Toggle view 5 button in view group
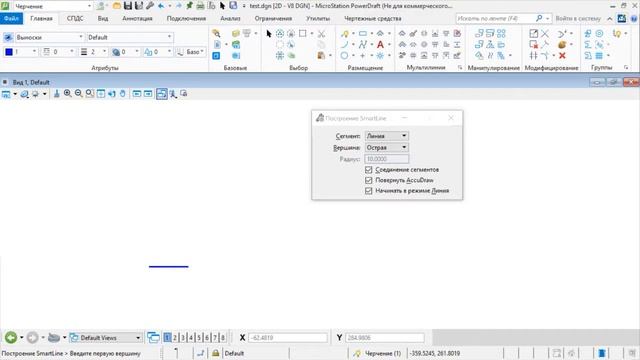This screenshot has width=640, height=360. pyautogui.click(x=199, y=338)
